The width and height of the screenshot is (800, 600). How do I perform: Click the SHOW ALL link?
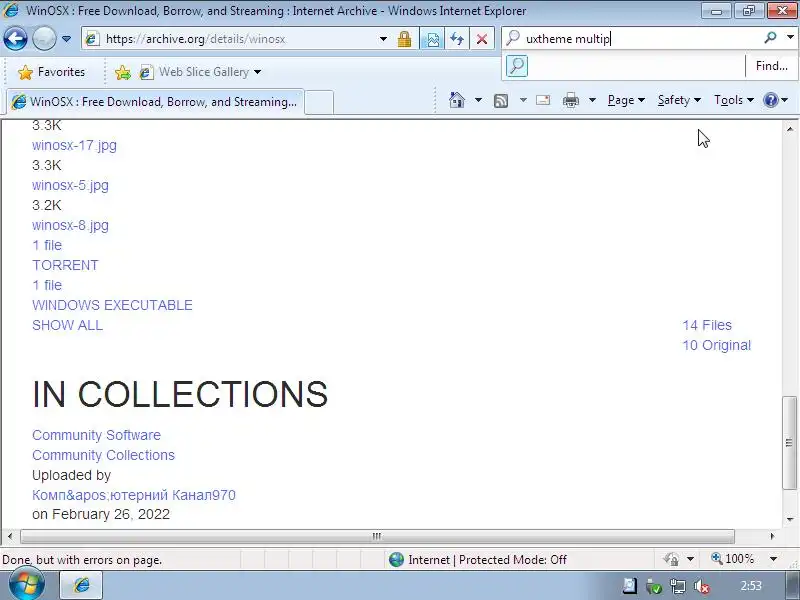click(67, 325)
